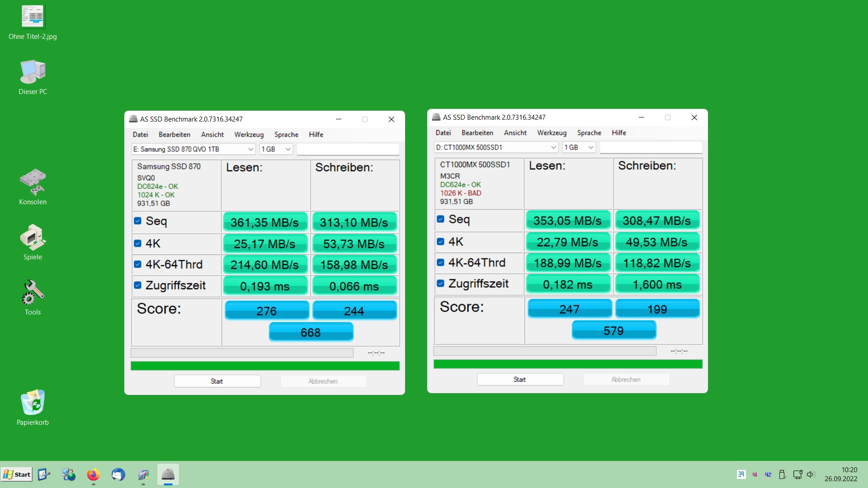Image resolution: width=868 pixels, height=488 pixels.
Task: Open Sprache menu in the CT1000MX window
Action: click(589, 133)
